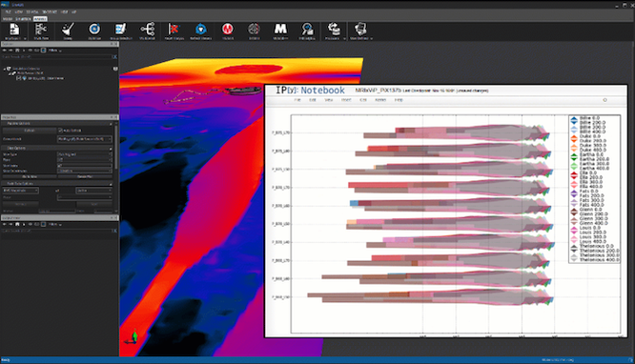Viewport: 635px width, 364px height.
Task: Open the Kernel menu in the notebook window
Action: click(x=380, y=100)
